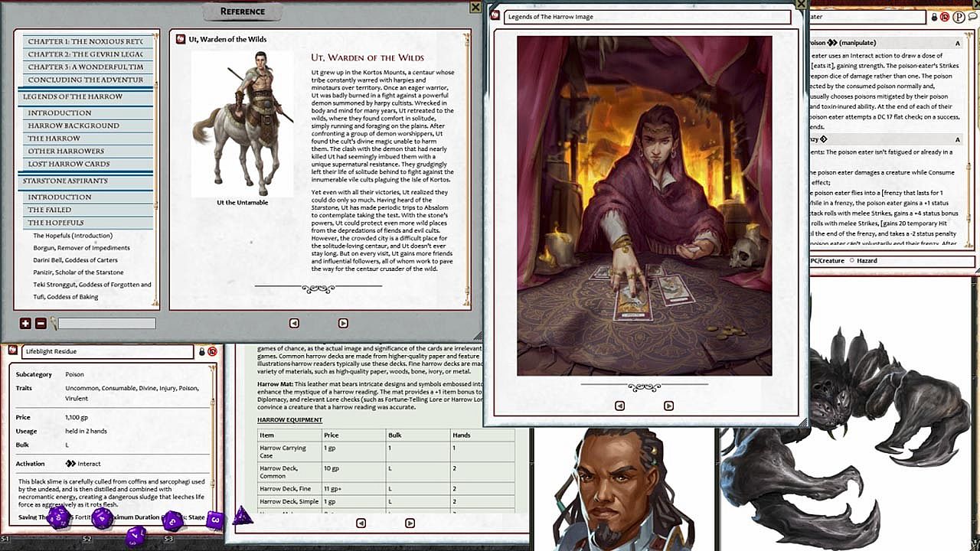
Task: Toggle the lock on the poison eater record
Action: coord(934,17)
